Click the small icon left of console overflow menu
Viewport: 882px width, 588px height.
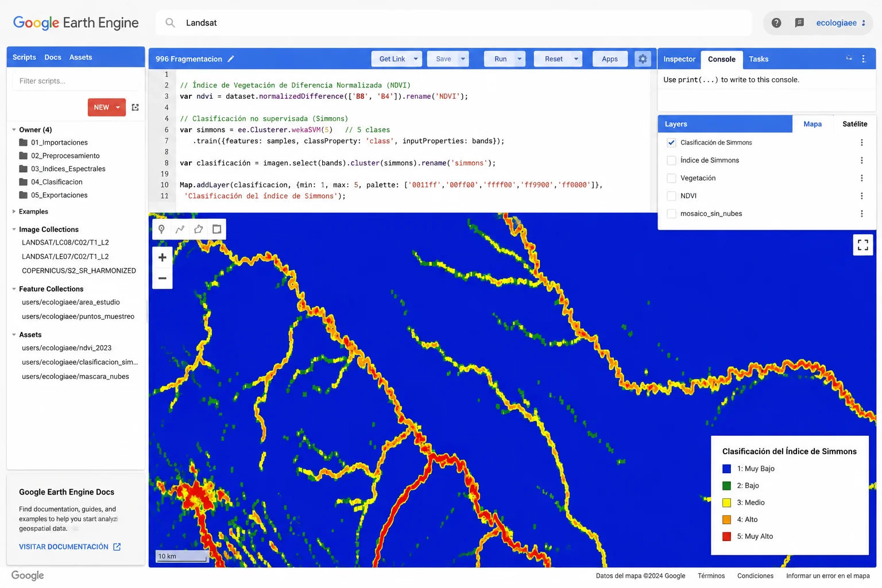(x=849, y=58)
